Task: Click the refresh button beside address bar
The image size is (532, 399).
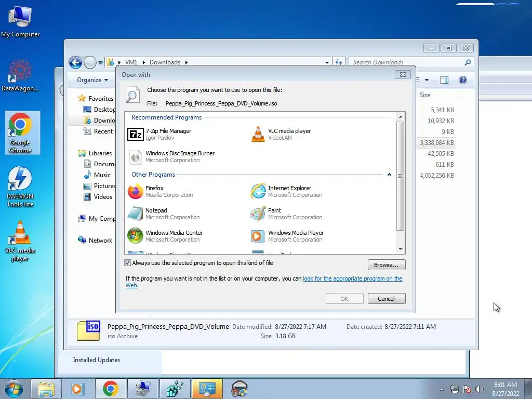Action: coord(339,62)
